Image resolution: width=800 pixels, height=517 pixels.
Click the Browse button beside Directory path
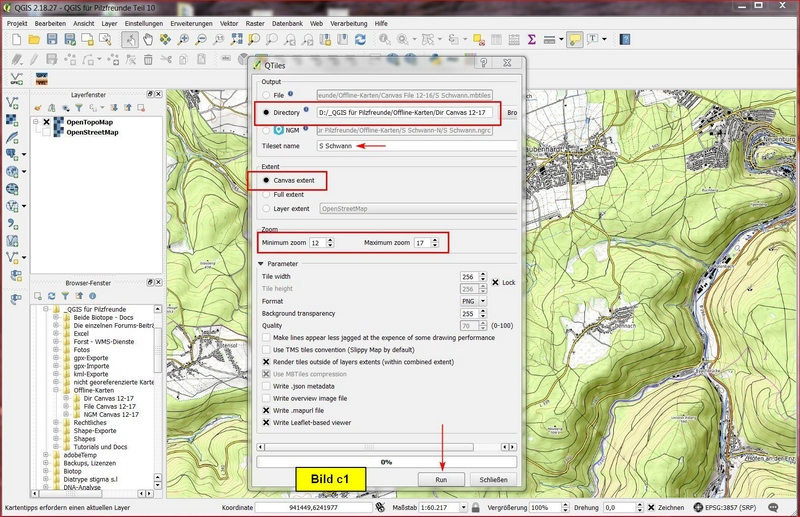(511, 113)
